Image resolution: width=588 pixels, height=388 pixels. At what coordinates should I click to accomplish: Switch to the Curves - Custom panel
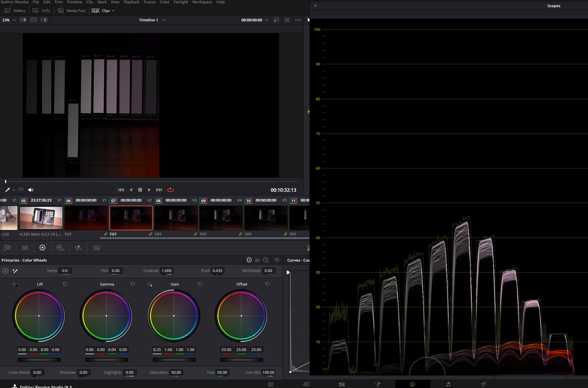tap(299, 260)
